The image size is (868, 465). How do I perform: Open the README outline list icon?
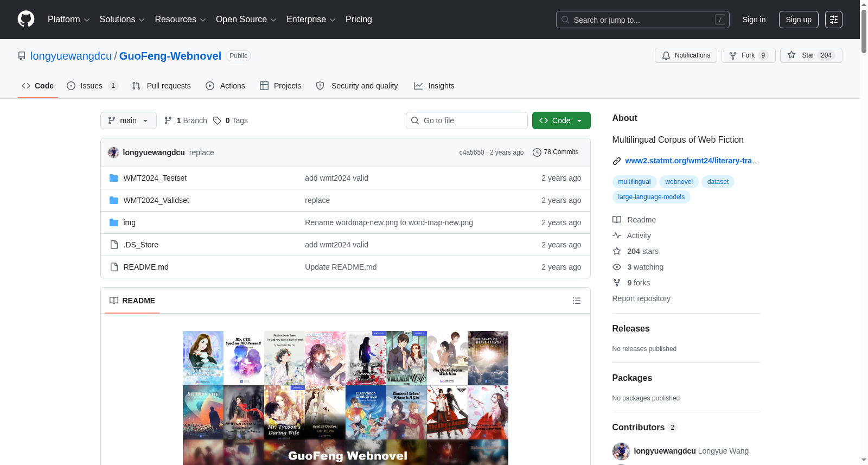click(x=577, y=301)
